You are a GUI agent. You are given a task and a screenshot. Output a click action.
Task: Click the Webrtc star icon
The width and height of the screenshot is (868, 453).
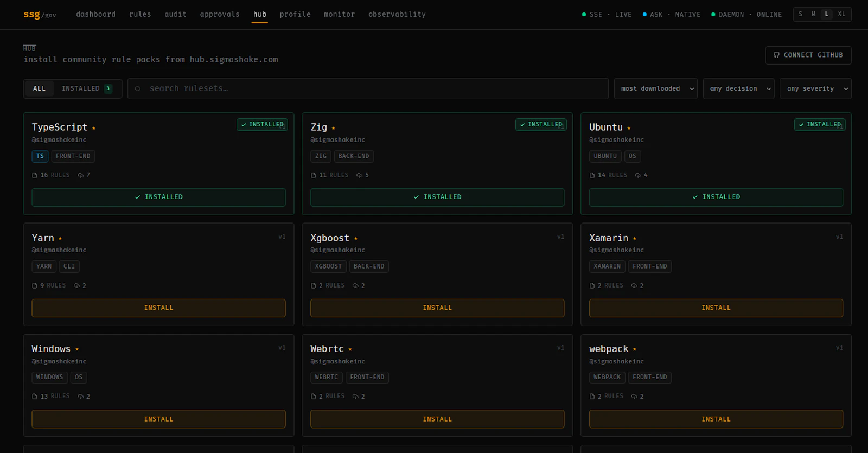350,349
